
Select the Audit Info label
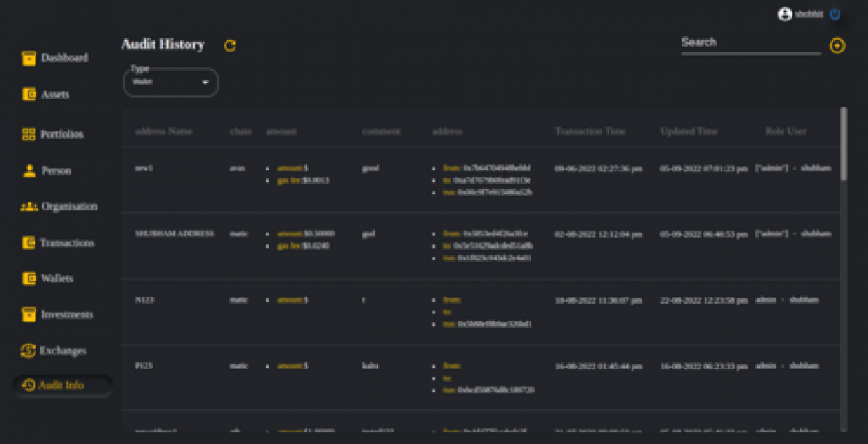tap(61, 385)
